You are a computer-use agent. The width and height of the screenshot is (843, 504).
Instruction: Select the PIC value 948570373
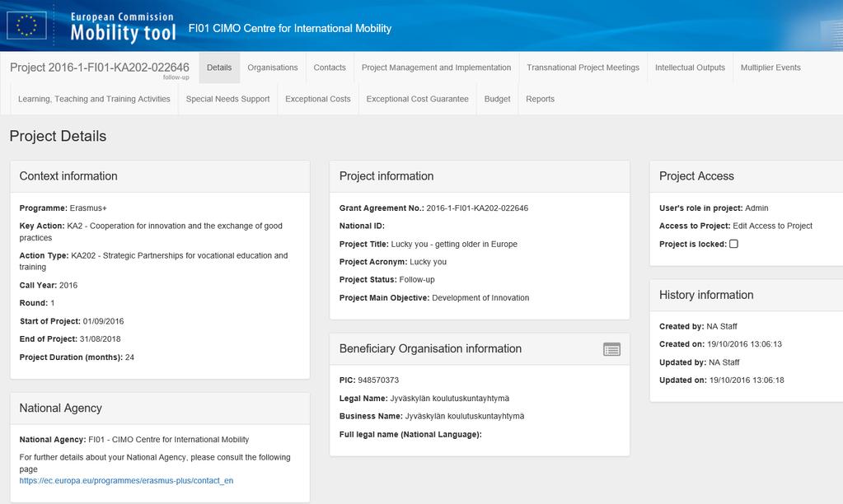378,380
